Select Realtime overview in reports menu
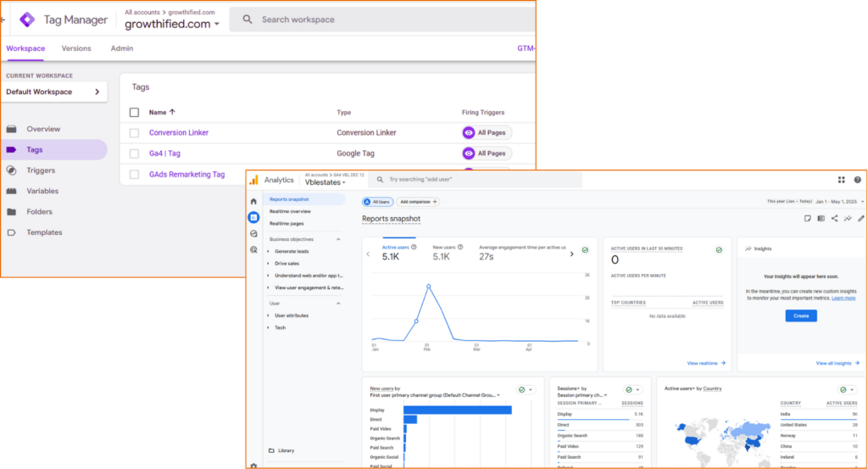This screenshot has height=469, width=868. [290, 211]
